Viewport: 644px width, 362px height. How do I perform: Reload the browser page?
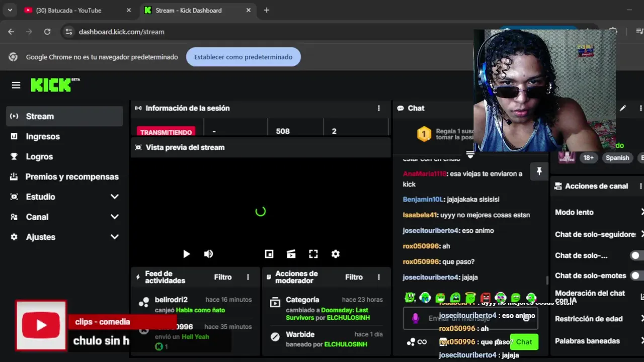47,32
